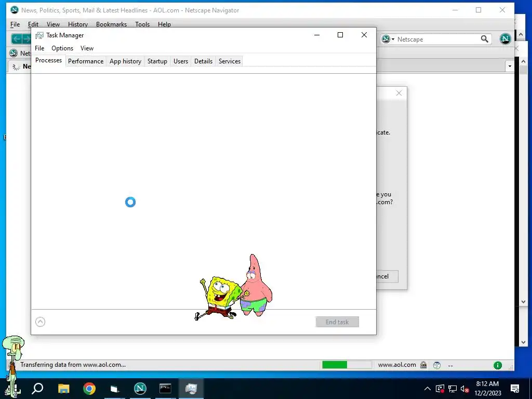Switch to the Startup tab
This screenshot has height=399, width=532.
(x=157, y=61)
